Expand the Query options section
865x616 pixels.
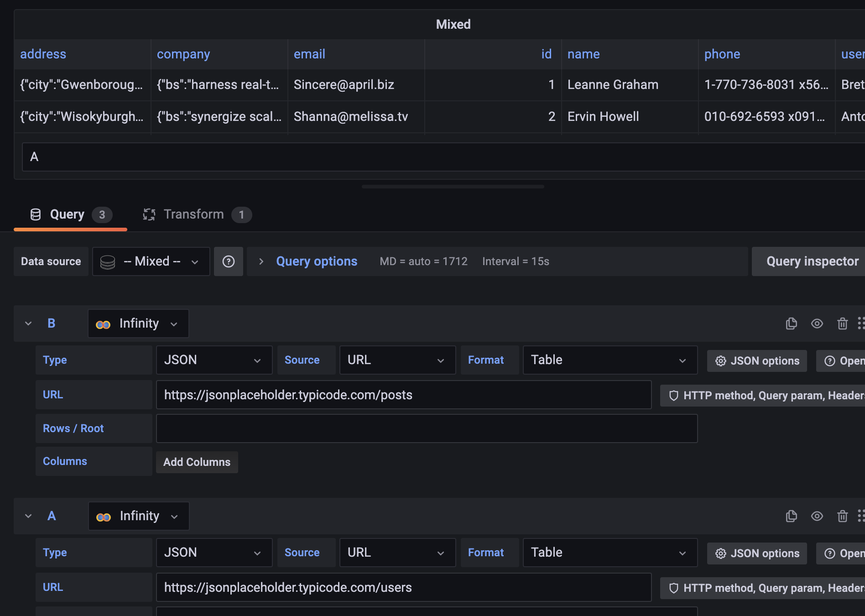(316, 261)
